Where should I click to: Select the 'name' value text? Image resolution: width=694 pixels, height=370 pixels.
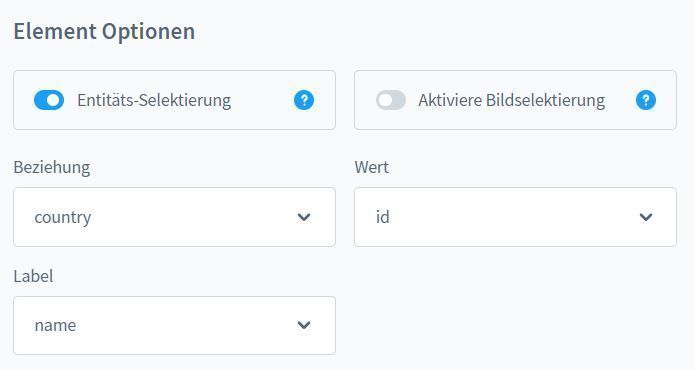point(55,325)
